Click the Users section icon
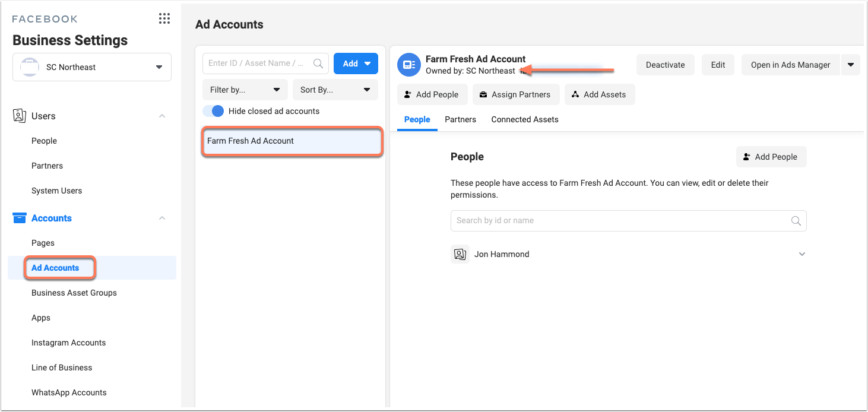This screenshot has width=868, height=412. tap(19, 116)
